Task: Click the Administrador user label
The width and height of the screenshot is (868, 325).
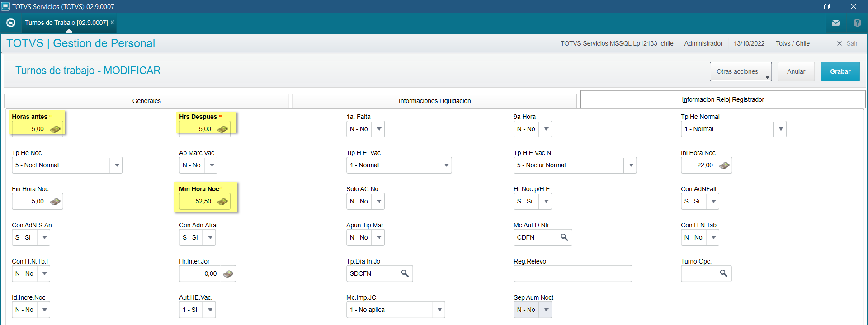Action: (703, 43)
